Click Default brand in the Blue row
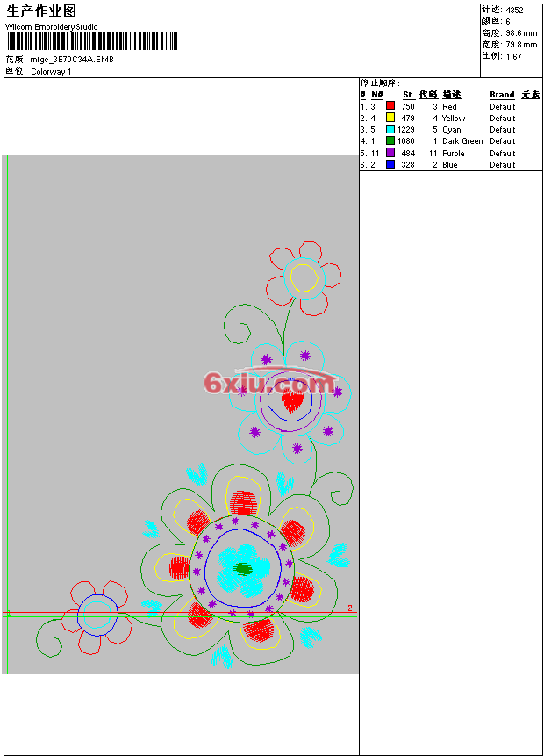 tap(503, 165)
